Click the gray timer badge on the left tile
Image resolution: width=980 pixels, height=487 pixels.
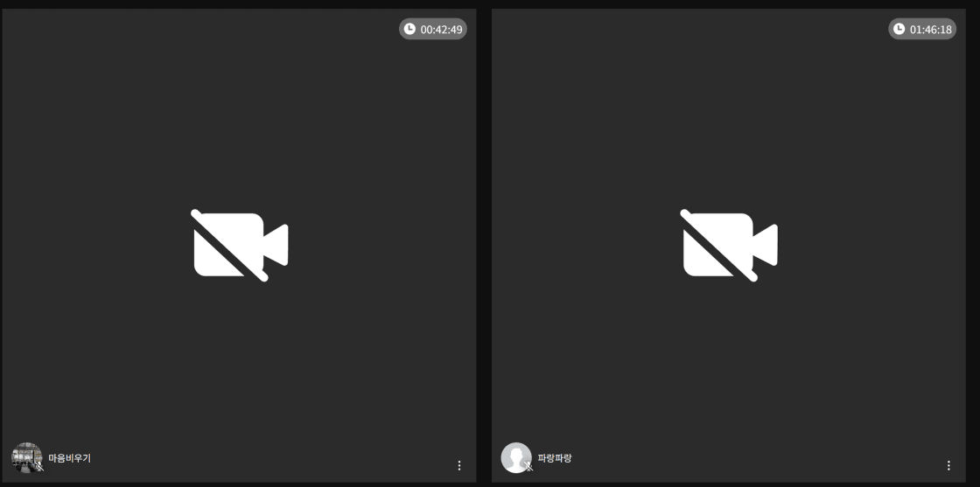[433, 29]
